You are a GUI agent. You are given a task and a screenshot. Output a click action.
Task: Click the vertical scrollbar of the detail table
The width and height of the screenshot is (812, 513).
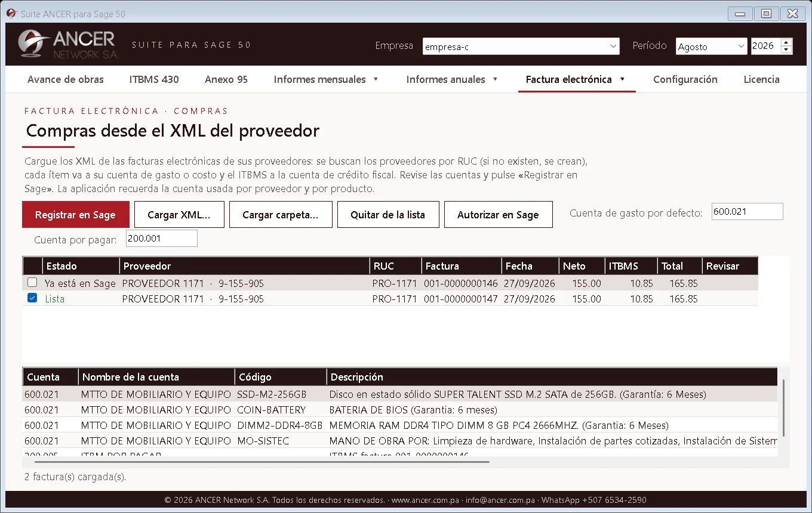point(784,408)
